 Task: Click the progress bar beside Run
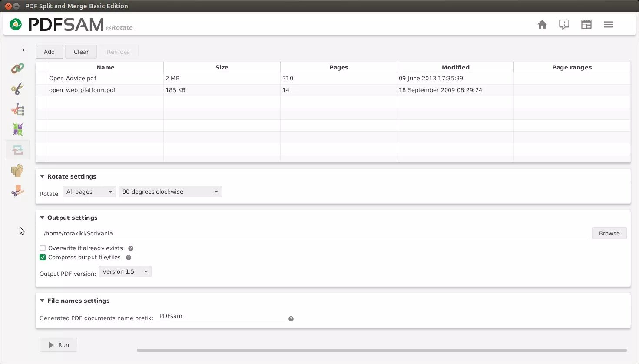(x=382, y=350)
